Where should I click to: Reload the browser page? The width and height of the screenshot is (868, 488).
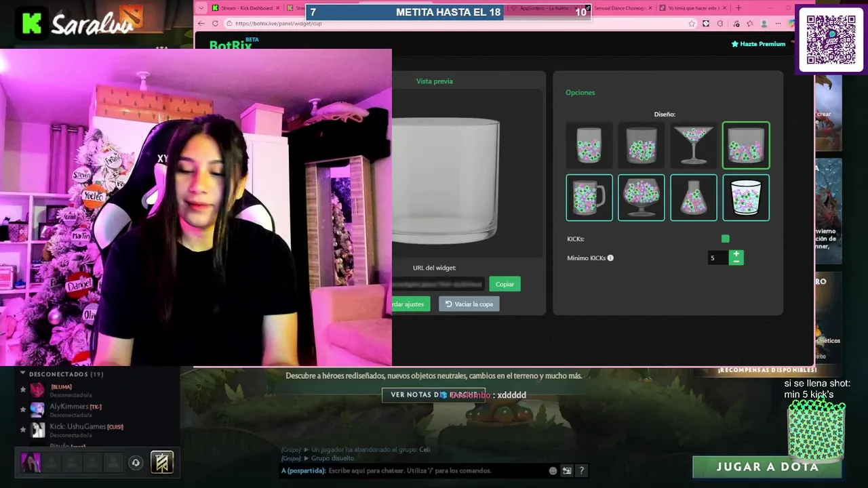[x=216, y=23]
